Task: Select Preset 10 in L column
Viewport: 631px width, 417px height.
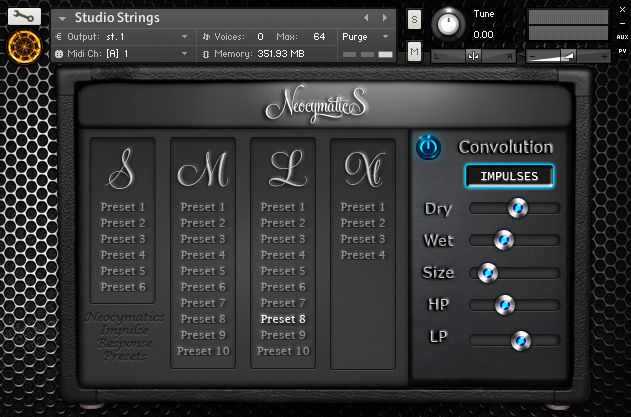Action: pyautogui.click(x=283, y=351)
